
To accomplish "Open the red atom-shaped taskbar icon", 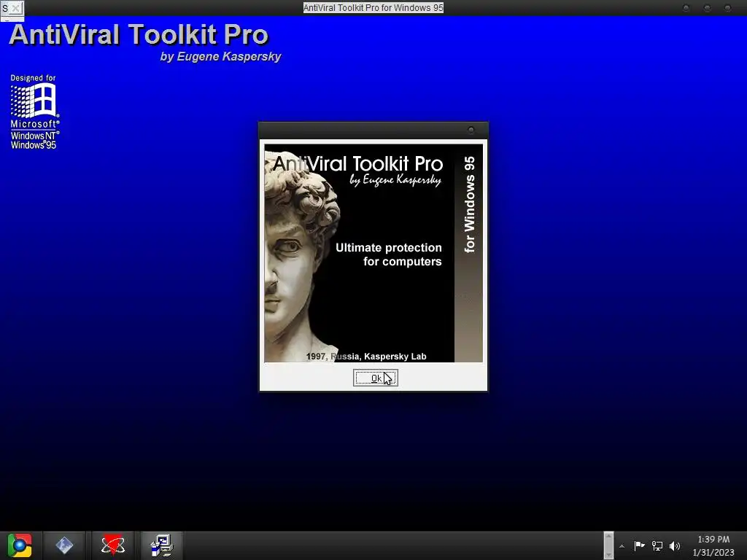I will pyautogui.click(x=113, y=545).
